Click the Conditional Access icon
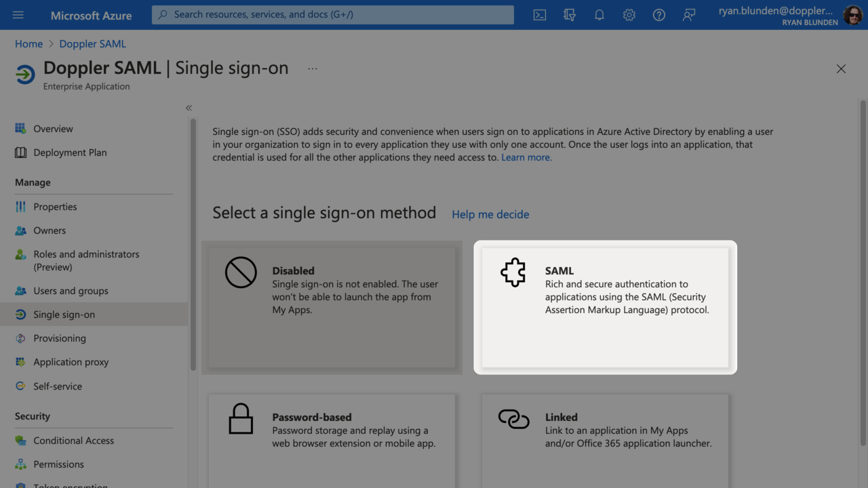 click(x=20, y=441)
